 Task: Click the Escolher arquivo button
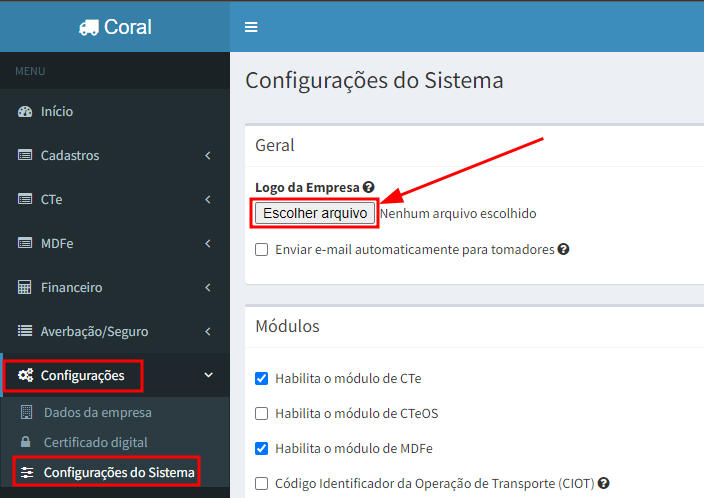click(315, 213)
